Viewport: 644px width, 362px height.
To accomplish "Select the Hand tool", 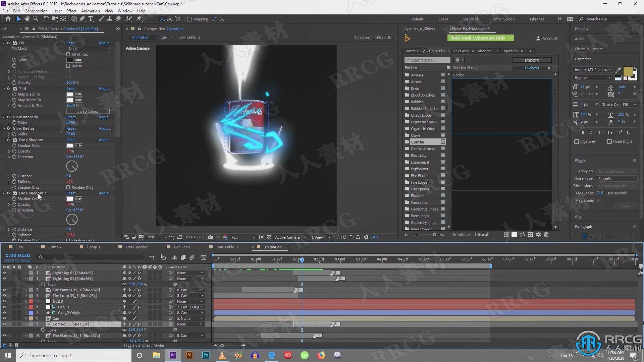I will click(x=27, y=19).
